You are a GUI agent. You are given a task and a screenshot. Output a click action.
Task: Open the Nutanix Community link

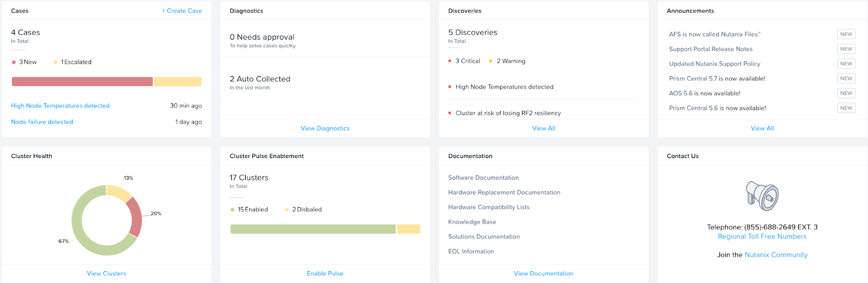pos(776,255)
